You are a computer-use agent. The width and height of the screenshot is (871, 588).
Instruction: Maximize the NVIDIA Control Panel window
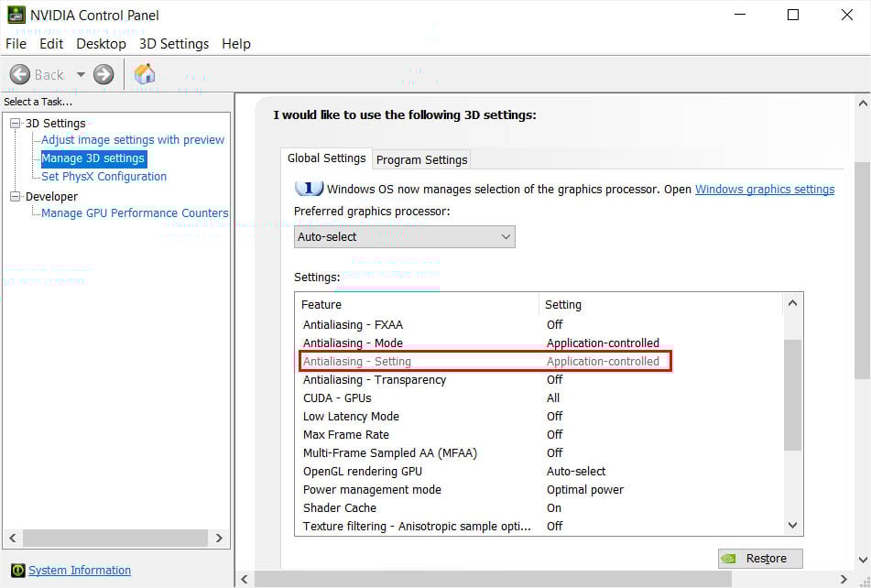point(793,15)
